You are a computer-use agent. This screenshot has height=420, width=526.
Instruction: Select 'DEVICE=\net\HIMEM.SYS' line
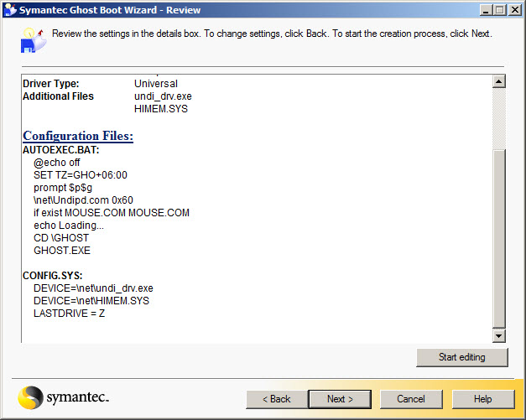point(91,301)
